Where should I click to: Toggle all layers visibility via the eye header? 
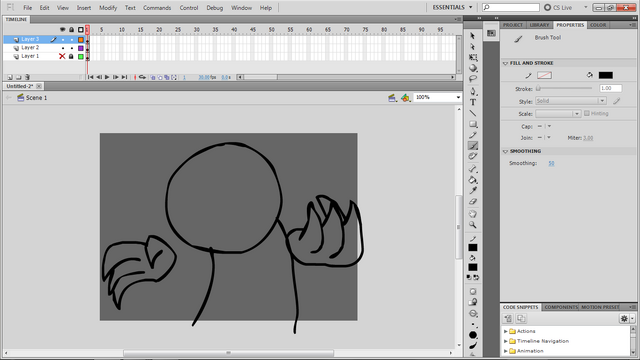(x=62, y=29)
